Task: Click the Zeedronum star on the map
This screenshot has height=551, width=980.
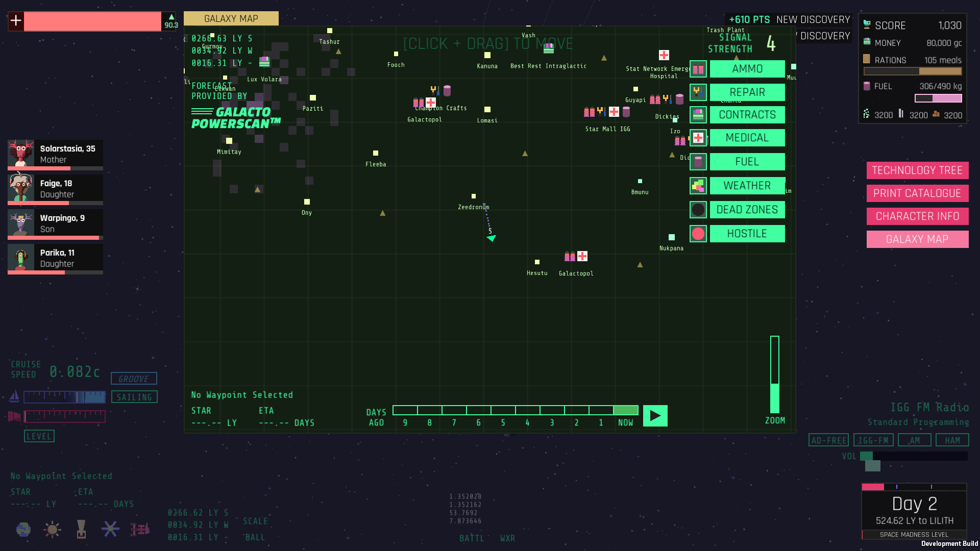Action: point(474,196)
